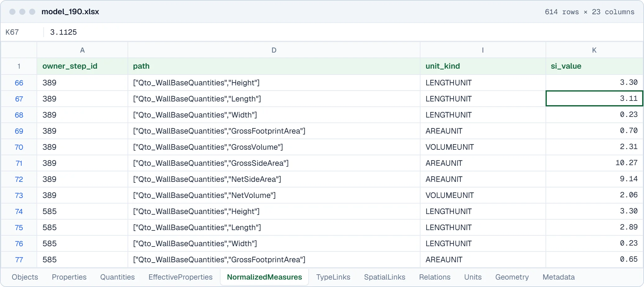Screen dimensions: 644x287
Task: Open the Quantities sheet tab
Action: point(117,277)
